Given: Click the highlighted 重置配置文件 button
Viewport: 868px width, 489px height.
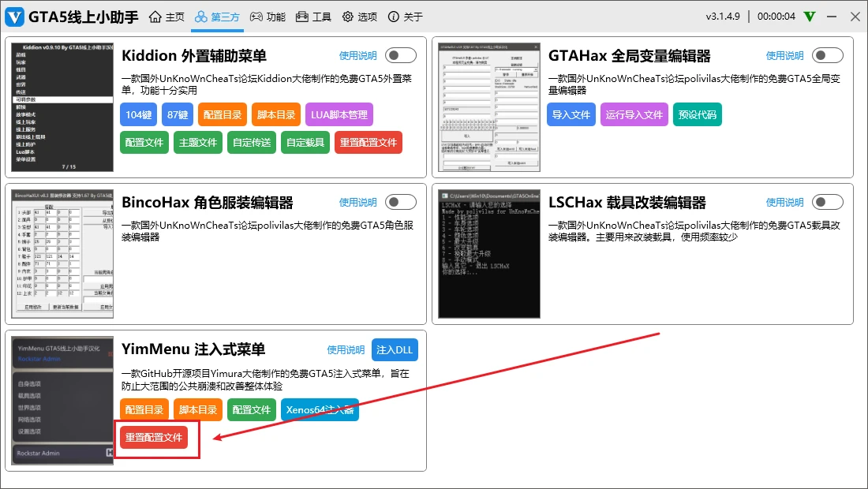Looking at the screenshot, I should click(154, 438).
